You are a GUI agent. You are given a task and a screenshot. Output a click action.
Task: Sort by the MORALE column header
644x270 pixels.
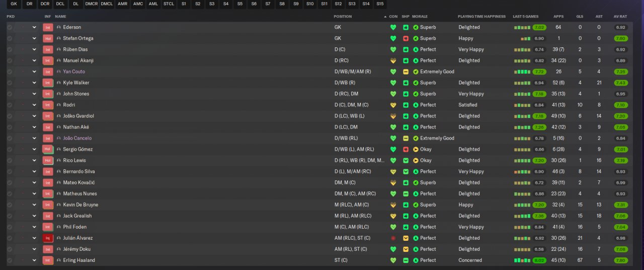tap(419, 17)
